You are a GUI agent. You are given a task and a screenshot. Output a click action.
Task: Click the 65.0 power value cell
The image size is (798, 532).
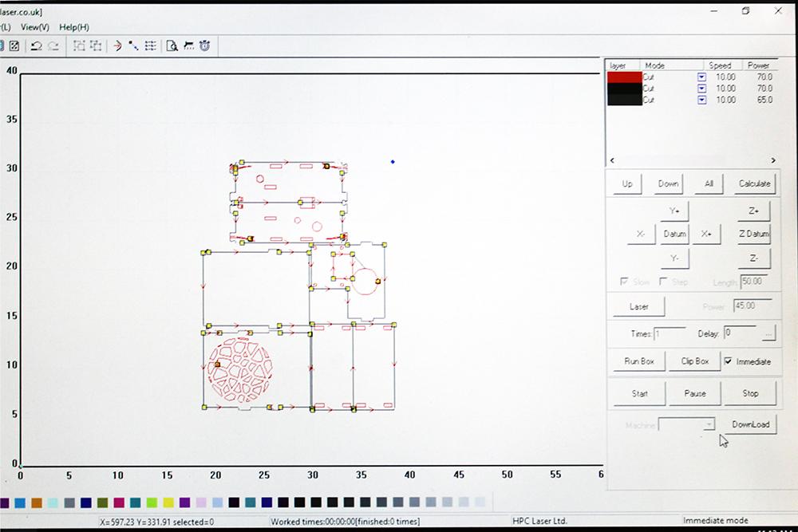tap(764, 100)
